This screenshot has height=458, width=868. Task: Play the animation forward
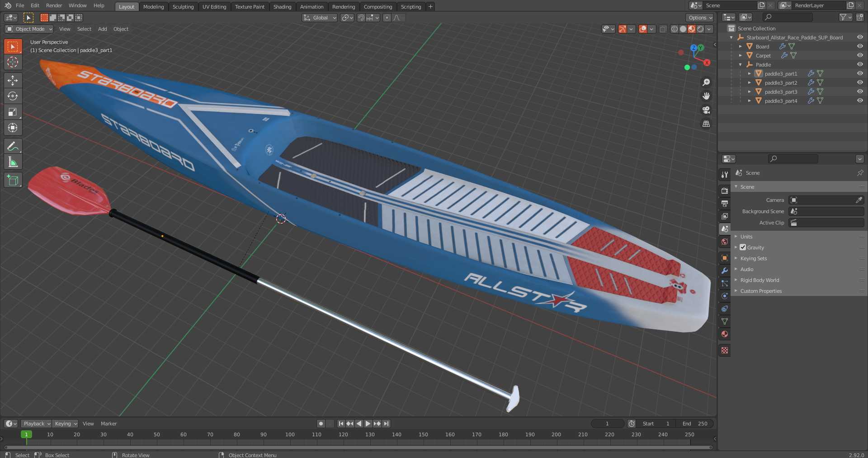(368, 424)
